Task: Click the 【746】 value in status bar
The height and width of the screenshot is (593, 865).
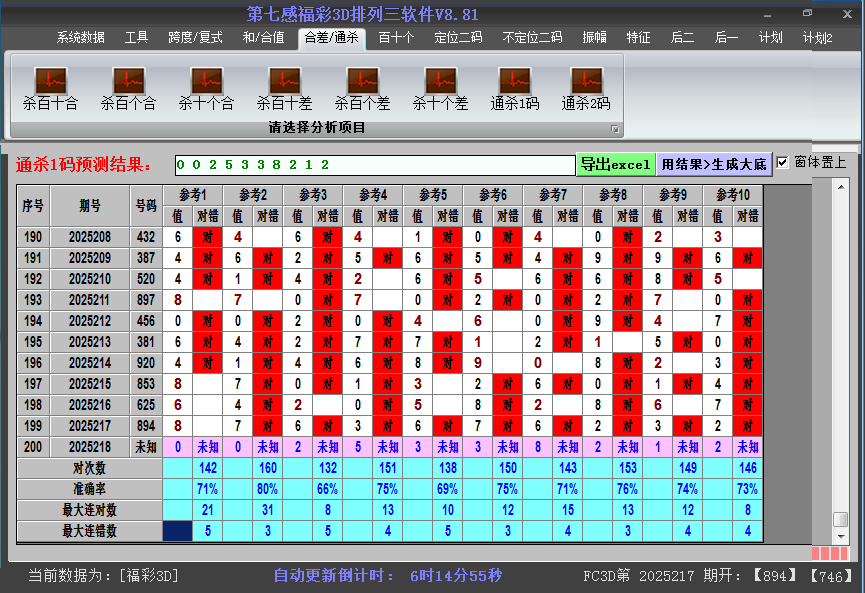Action: click(x=832, y=576)
